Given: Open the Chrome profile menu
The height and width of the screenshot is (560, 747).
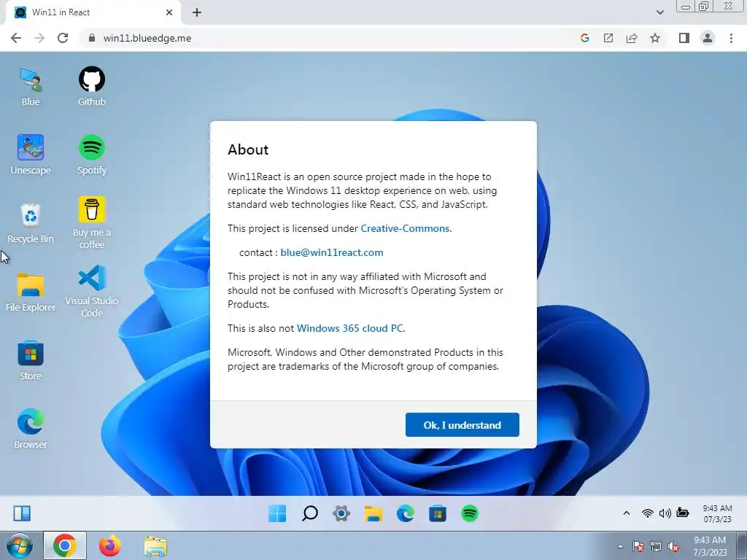Looking at the screenshot, I should coord(708,38).
